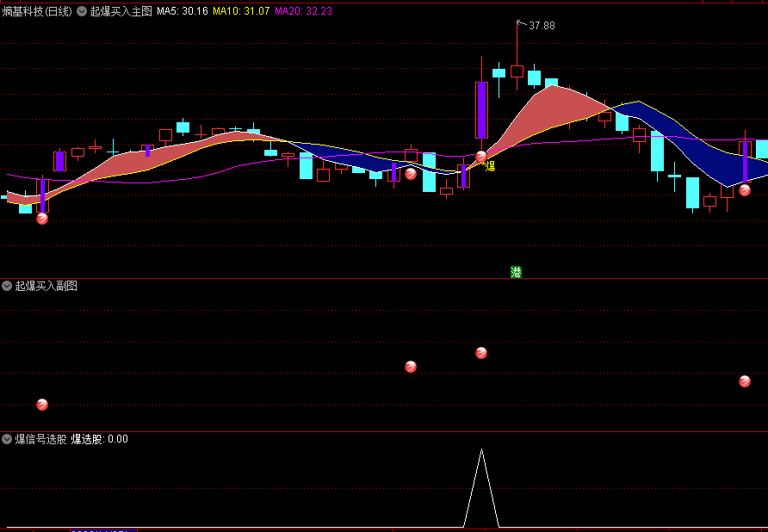Click the 起爆买入主图 indicator name
768x532 pixels.
(121, 11)
